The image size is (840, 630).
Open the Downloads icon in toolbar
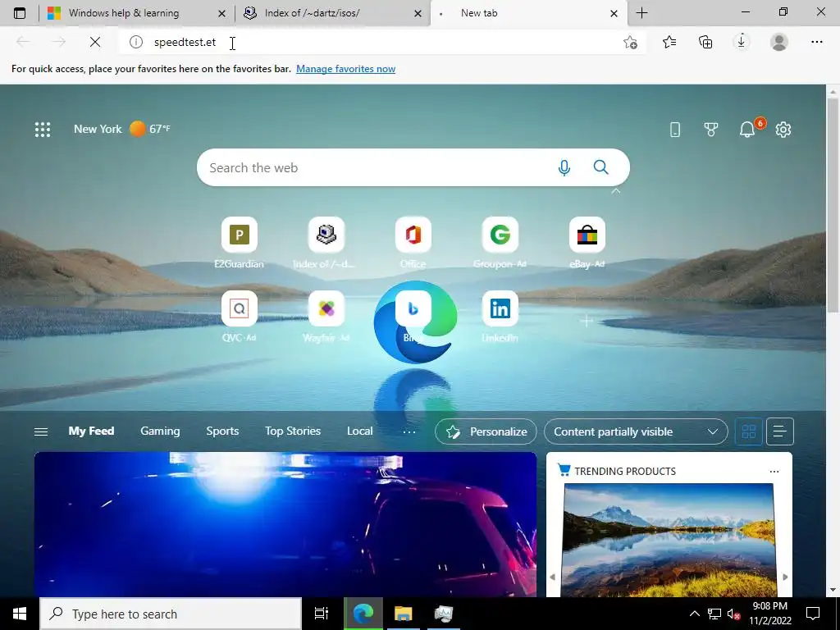[x=742, y=42]
